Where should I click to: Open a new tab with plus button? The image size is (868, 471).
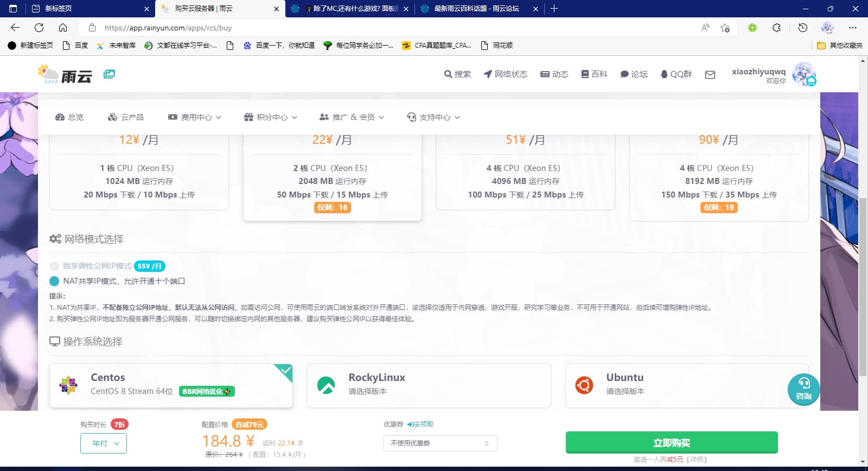click(554, 9)
